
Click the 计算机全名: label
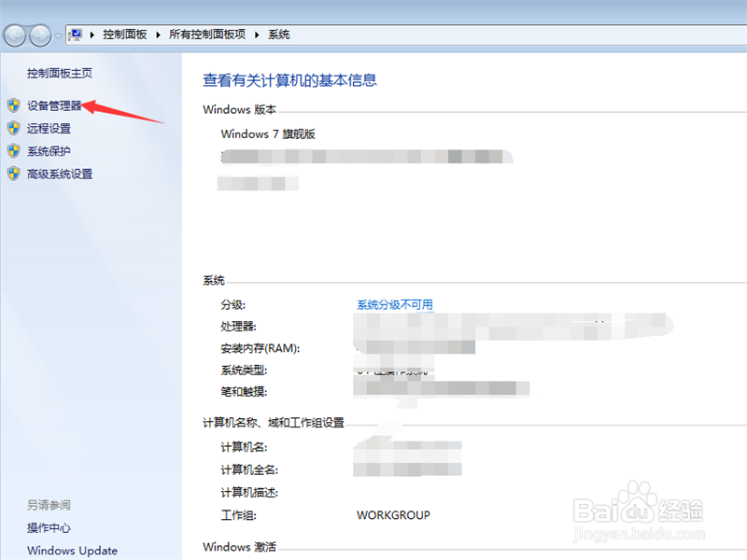point(249,470)
